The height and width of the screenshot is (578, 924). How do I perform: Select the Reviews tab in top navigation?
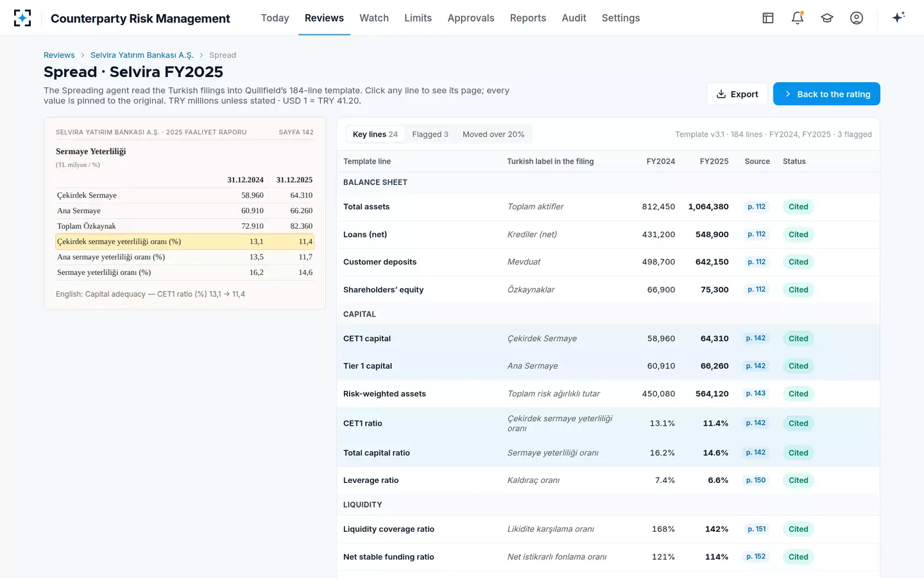point(324,18)
